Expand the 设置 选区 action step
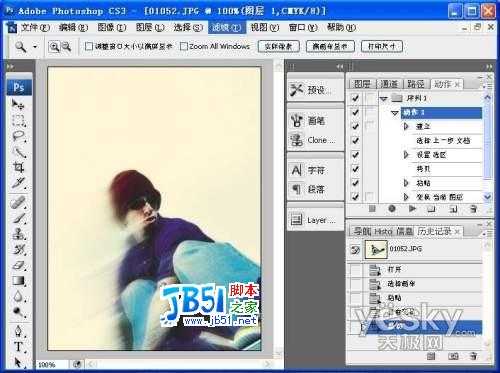500x373 pixels. tap(406, 155)
